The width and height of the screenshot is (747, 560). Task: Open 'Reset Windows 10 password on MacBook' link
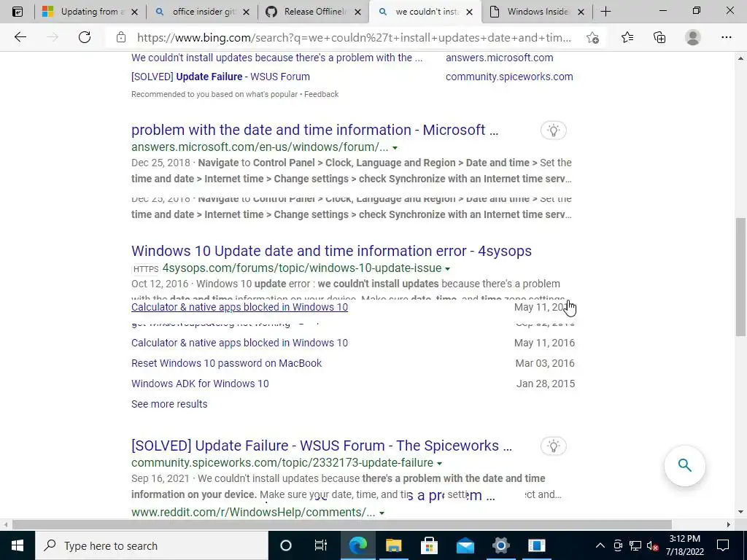pyautogui.click(x=227, y=363)
